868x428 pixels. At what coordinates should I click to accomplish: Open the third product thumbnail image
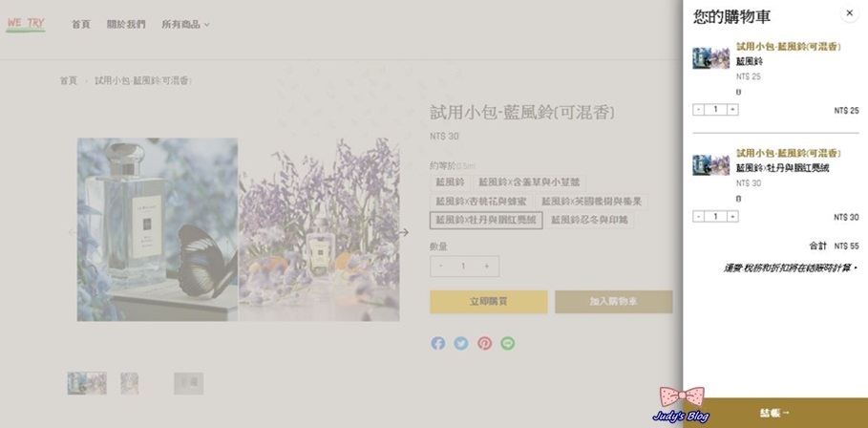[189, 383]
